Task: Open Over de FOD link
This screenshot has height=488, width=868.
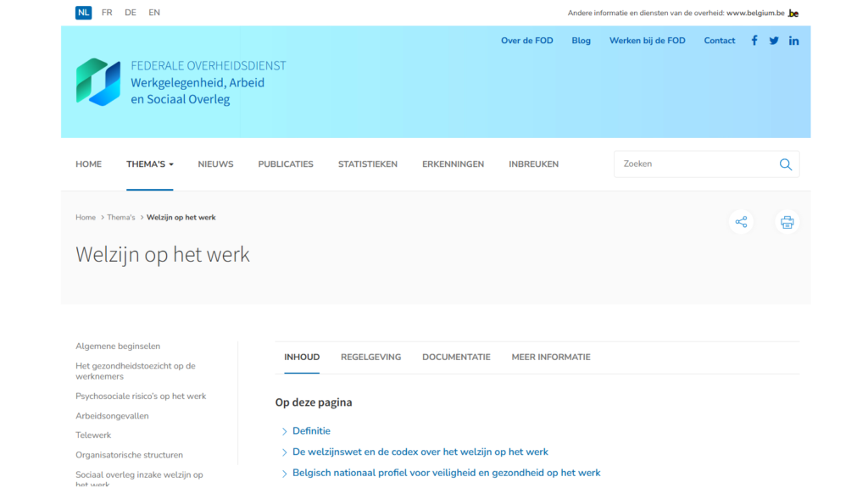Action: pos(527,41)
